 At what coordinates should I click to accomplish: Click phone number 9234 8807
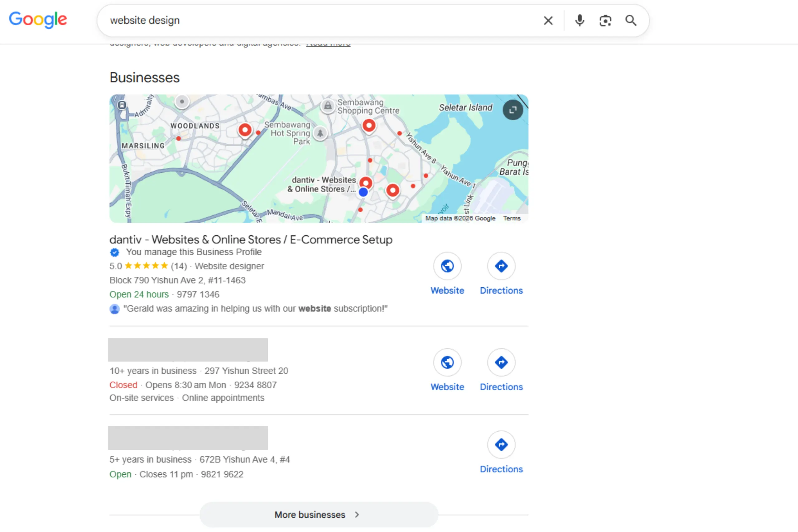[256, 385]
